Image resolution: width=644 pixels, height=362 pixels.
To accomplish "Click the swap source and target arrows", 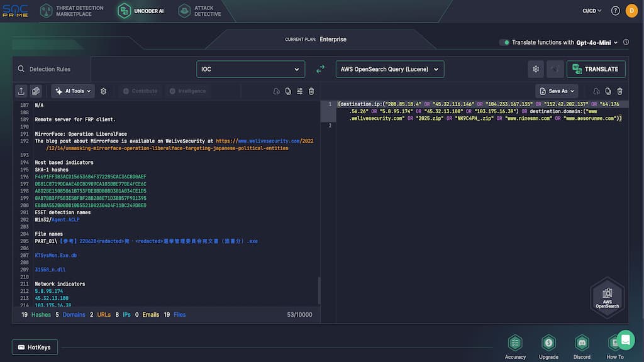I will (321, 69).
